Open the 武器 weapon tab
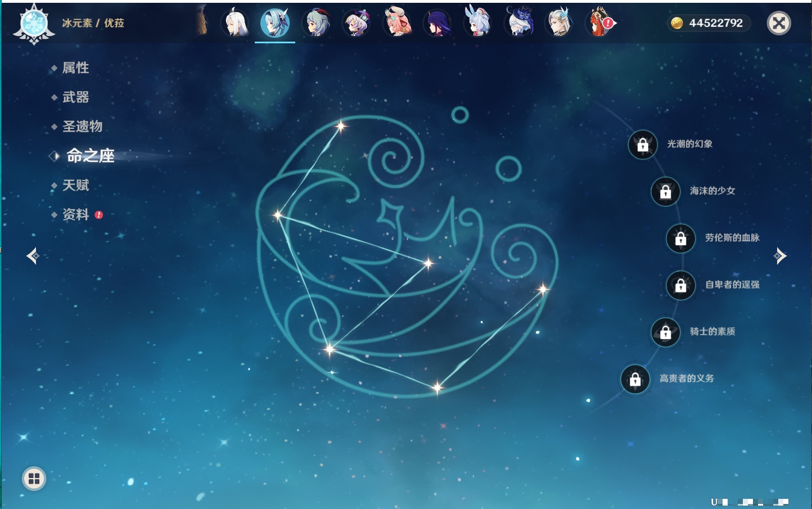812x509 pixels. 75,97
